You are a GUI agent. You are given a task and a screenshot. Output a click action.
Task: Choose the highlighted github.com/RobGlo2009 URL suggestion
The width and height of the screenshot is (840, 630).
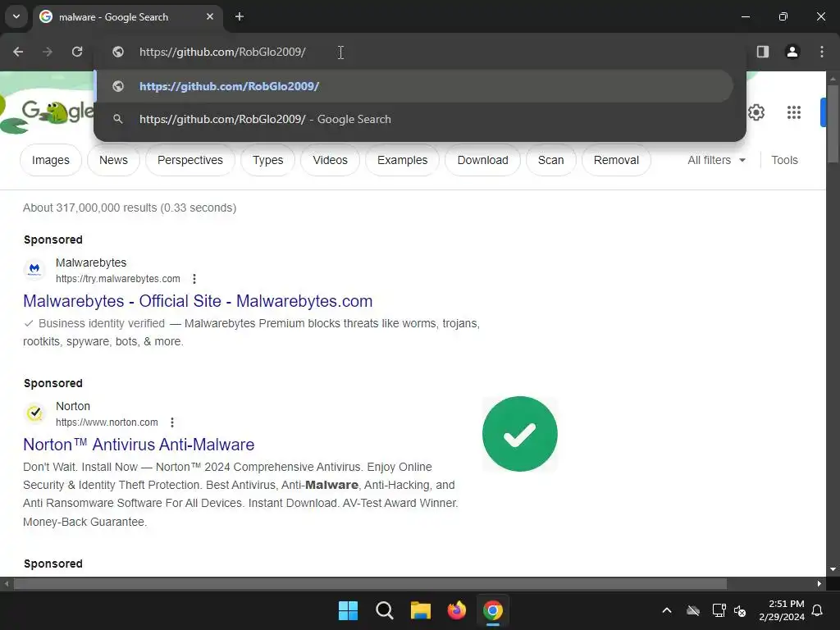click(413, 86)
